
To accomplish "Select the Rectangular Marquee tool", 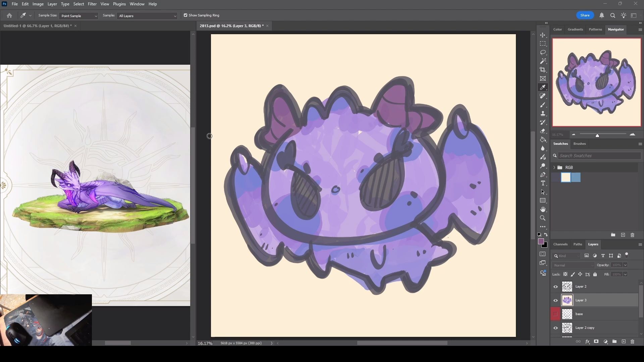I will pos(543,44).
